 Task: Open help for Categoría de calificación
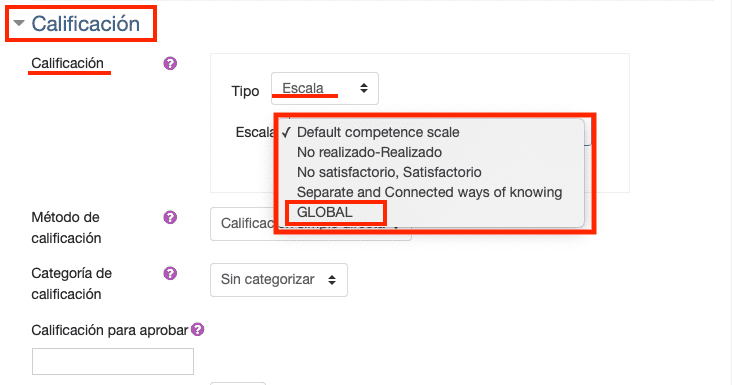coord(170,273)
